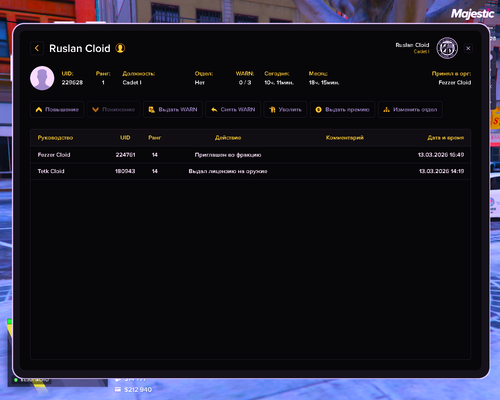The height and width of the screenshot is (400, 500).
Task: Click the Majestic logo in the corner
Action: coord(472,14)
